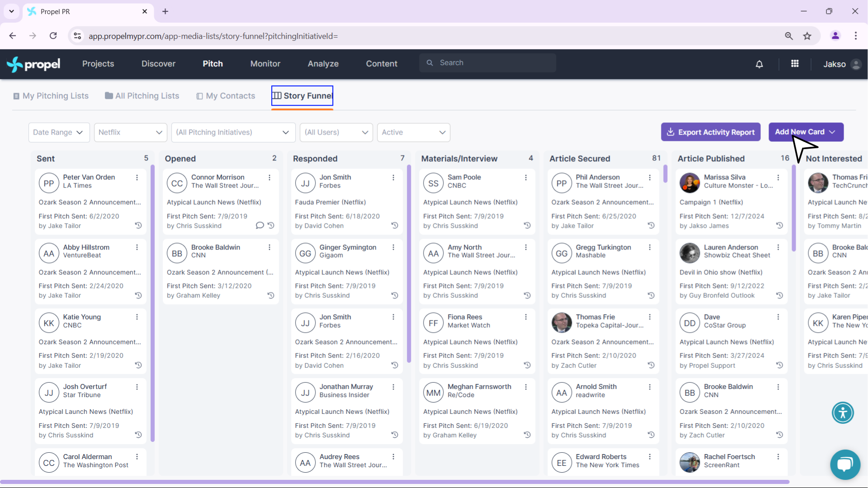Open the chat support bubble
This screenshot has height=488, width=868.
click(x=845, y=465)
